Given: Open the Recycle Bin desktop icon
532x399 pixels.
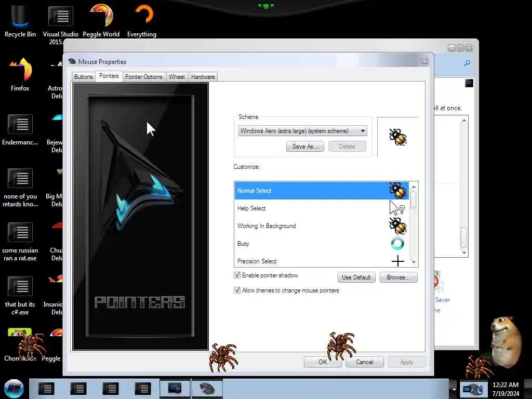Looking at the screenshot, I should pyautogui.click(x=20, y=20).
